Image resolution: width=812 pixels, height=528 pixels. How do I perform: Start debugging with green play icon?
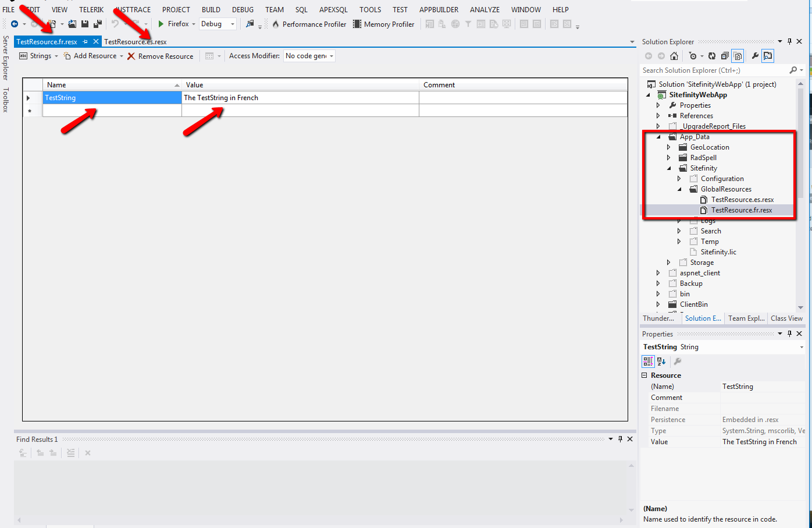(161, 24)
